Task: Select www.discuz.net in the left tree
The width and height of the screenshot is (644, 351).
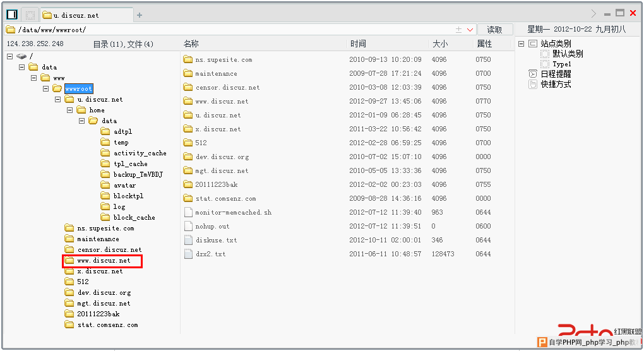Action: pyautogui.click(x=104, y=260)
